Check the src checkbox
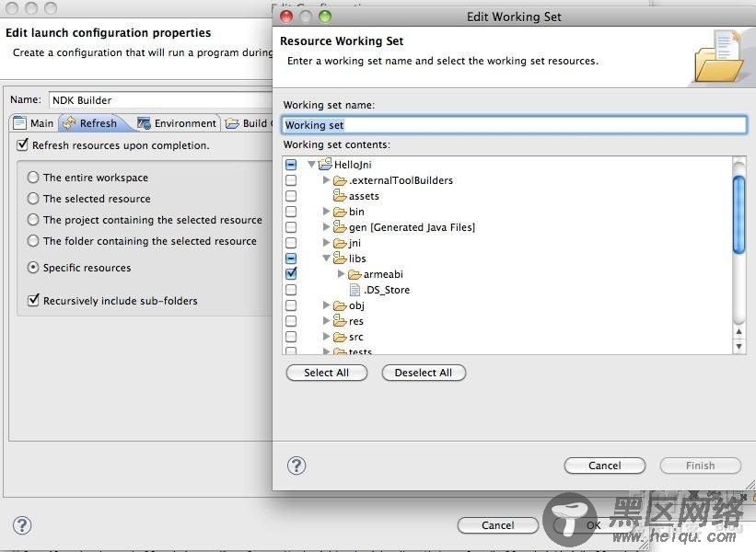Viewport: 756px width, 552px height. (x=291, y=337)
